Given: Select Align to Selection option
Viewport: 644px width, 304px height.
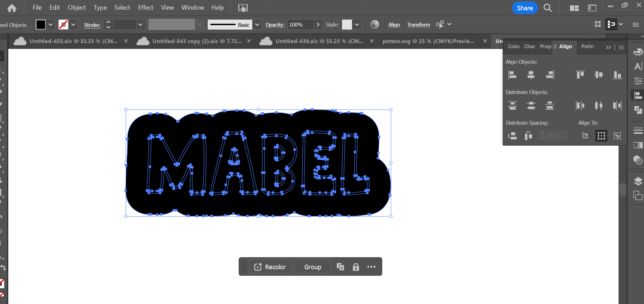Looking at the screenshot, I should (x=601, y=136).
